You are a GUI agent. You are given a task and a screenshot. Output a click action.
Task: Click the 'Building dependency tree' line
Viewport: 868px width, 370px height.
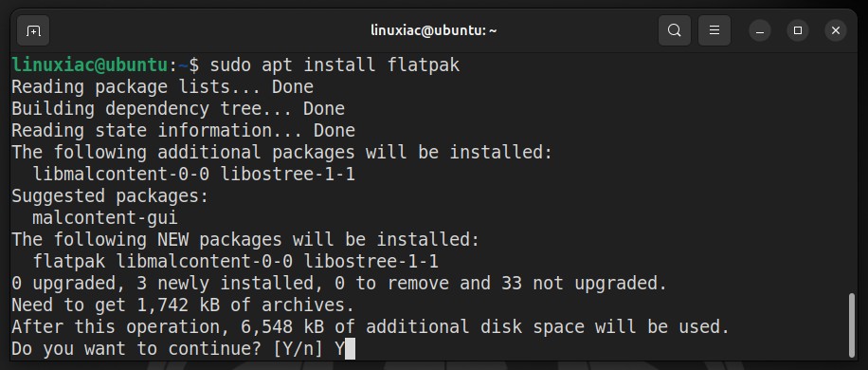click(x=178, y=108)
